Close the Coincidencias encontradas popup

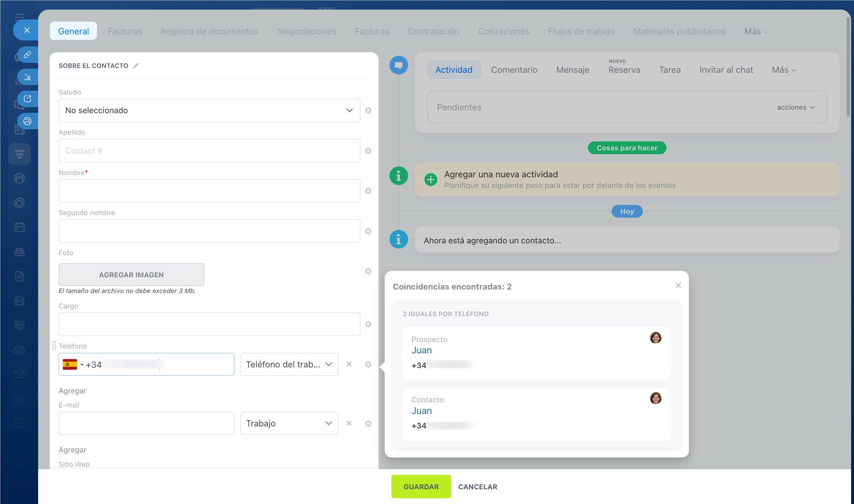click(x=678, y=286)
